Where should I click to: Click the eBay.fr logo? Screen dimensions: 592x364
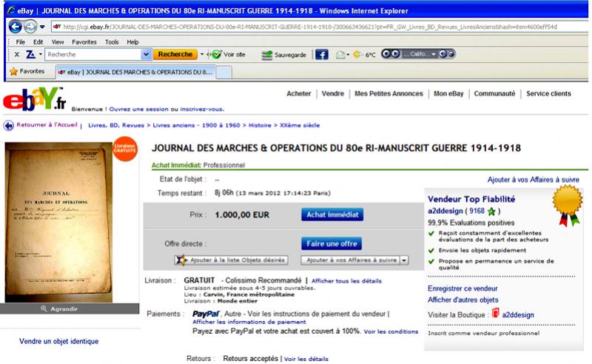pyautogui.click(x=34, y=99)
